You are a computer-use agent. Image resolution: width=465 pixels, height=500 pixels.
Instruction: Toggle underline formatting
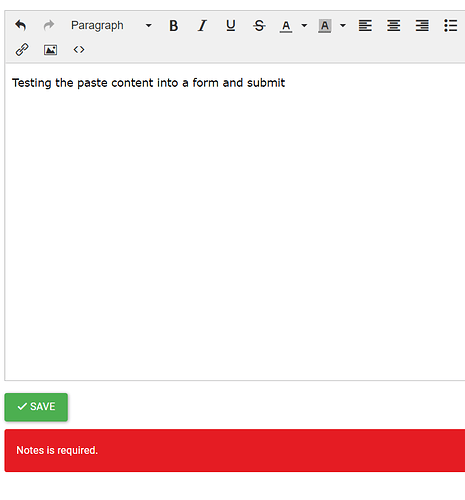point(231,26)
